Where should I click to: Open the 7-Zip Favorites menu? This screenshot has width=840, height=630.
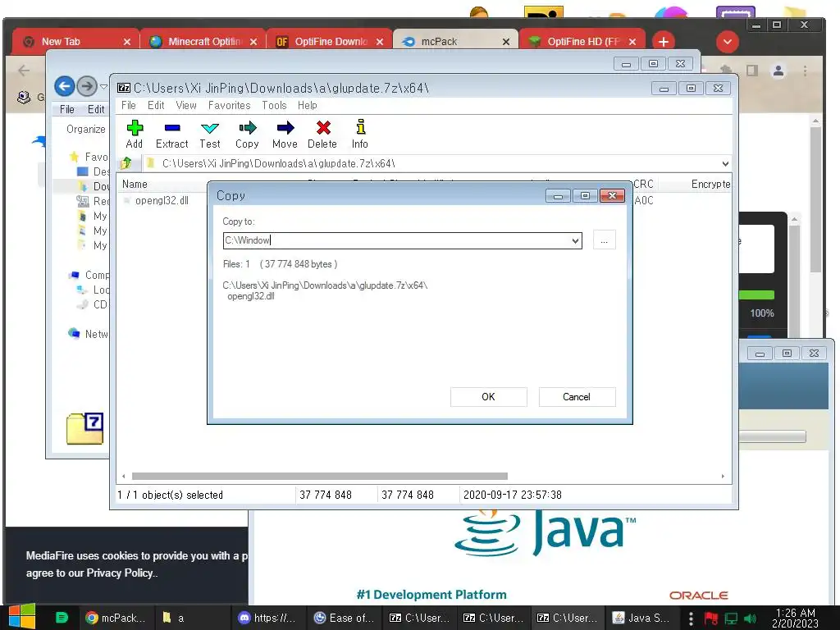230,105
